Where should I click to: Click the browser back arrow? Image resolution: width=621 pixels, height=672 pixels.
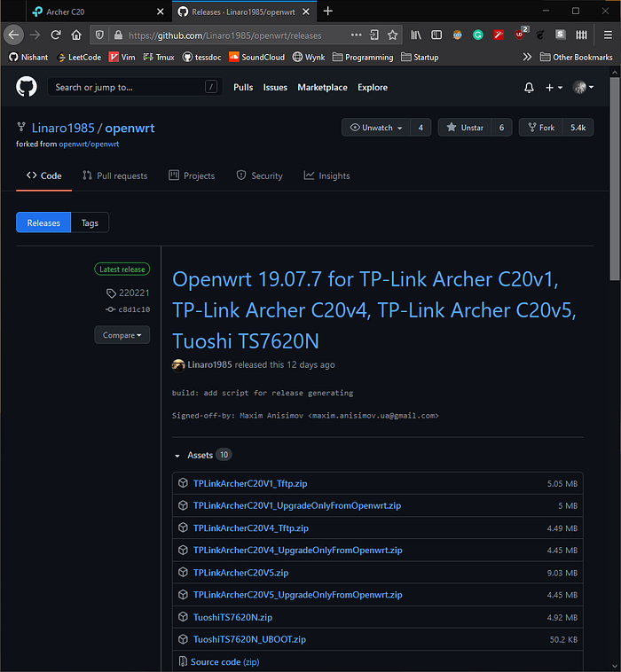[x=13, y=35]
